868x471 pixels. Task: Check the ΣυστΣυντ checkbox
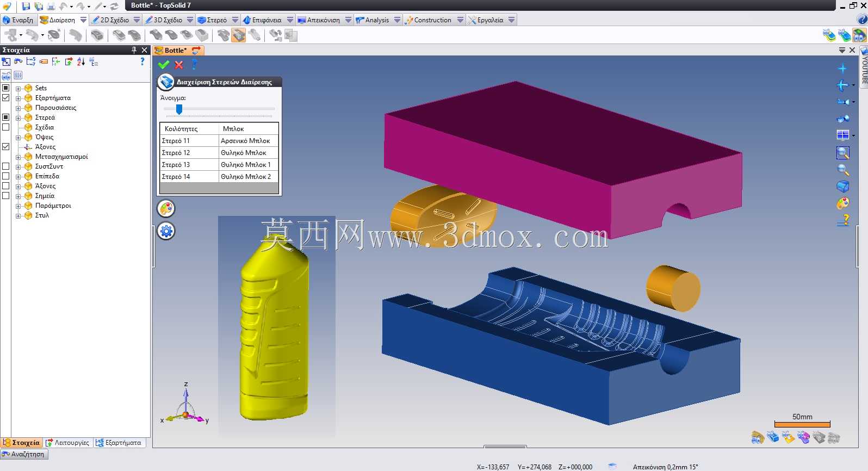pyautogui.click(x=6, y=166)
